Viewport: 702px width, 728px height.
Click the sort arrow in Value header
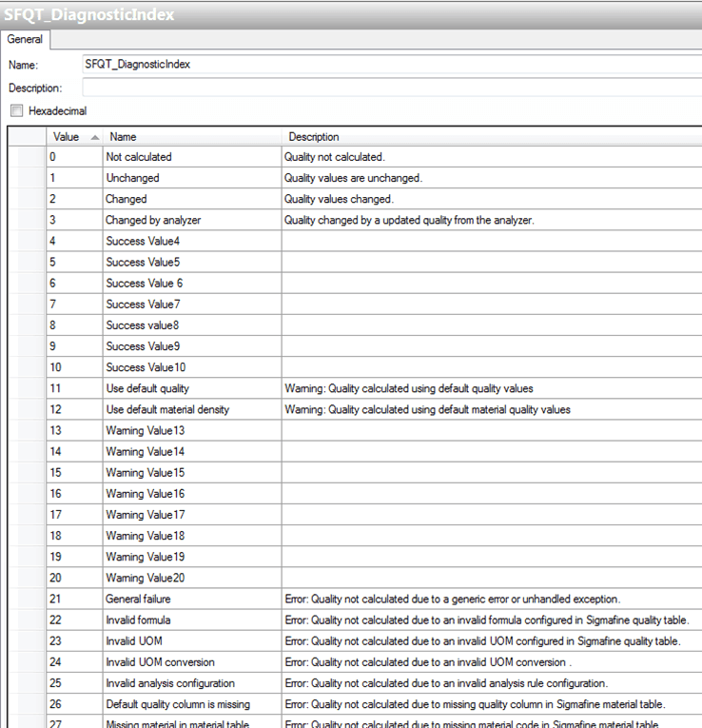95,137
